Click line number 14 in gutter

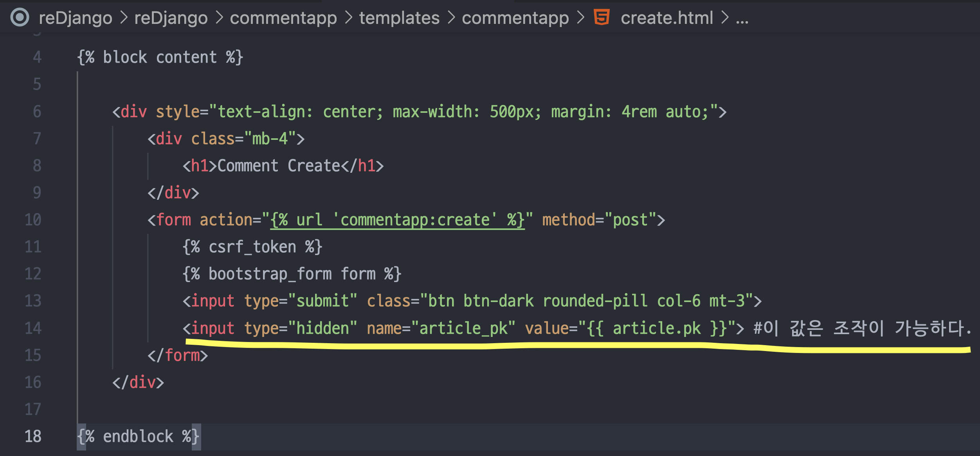[33, 328]
